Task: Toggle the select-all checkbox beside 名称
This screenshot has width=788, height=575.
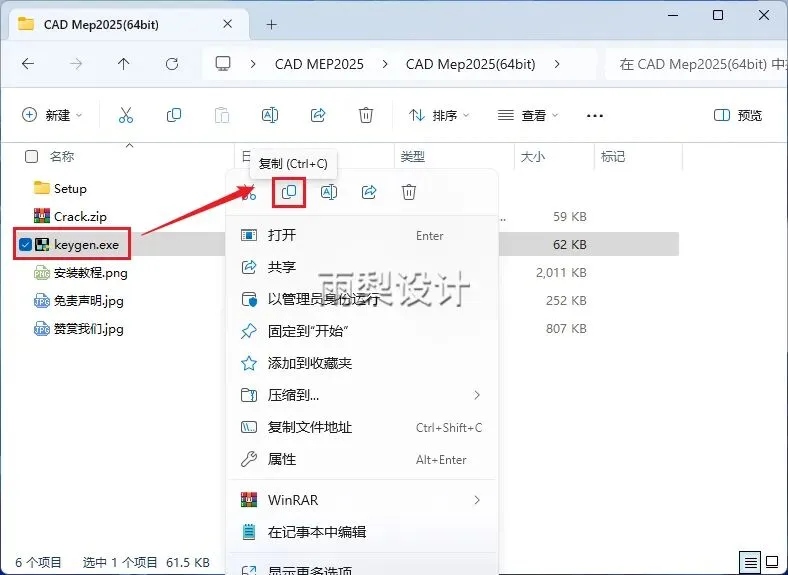Action: pyautogui.click(x=31, y=157)
